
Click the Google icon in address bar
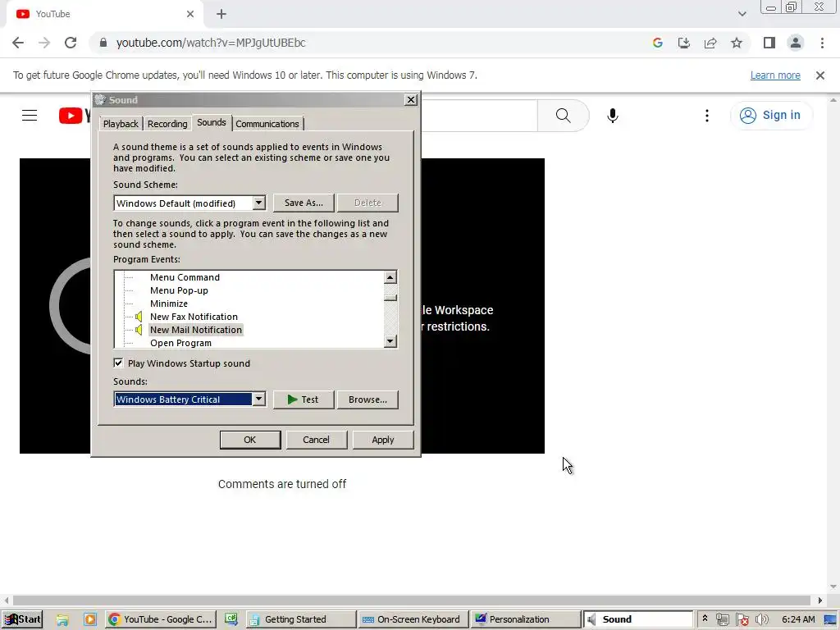point(658,43)
